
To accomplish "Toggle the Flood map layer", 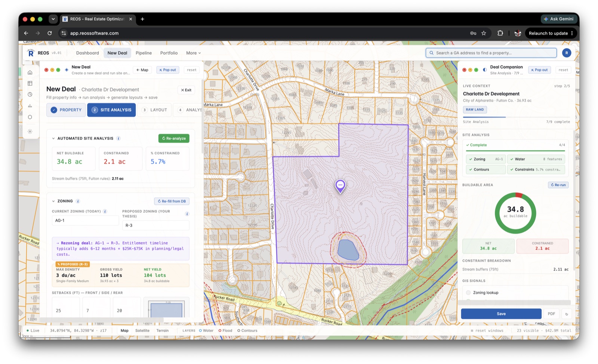I will pos(225,330).
